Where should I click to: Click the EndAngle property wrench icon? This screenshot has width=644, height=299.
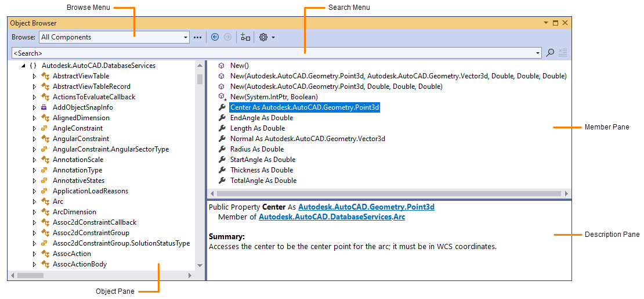click(x=222, y=118)
